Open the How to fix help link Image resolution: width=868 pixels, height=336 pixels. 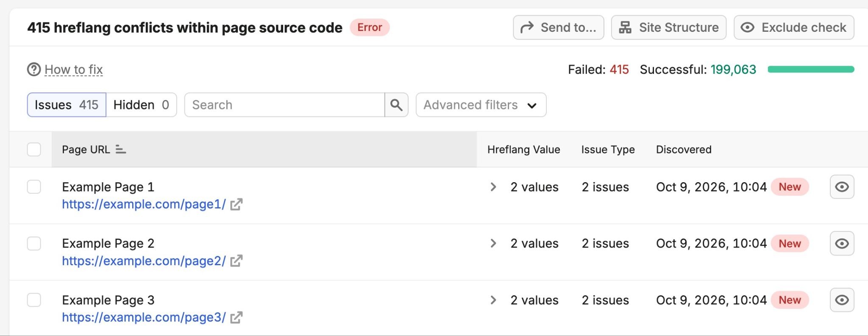pyautogui.click(x=74, y=69)
